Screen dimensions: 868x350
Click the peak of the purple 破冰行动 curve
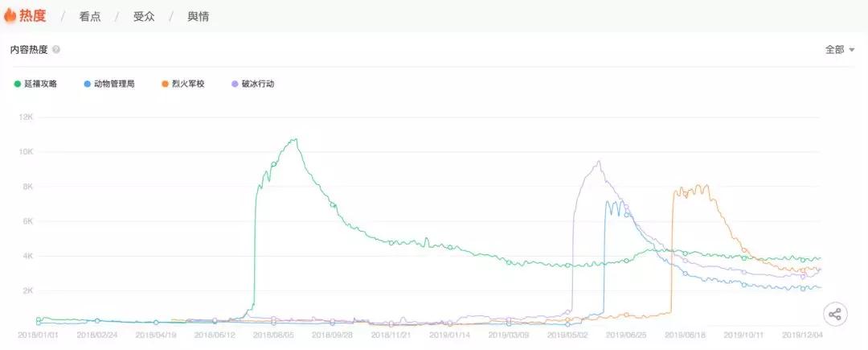pos(598,162)
